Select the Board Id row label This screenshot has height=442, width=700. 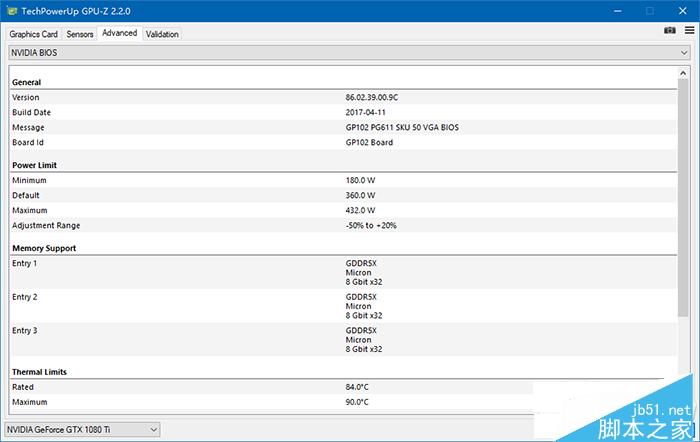coord(28,142)
